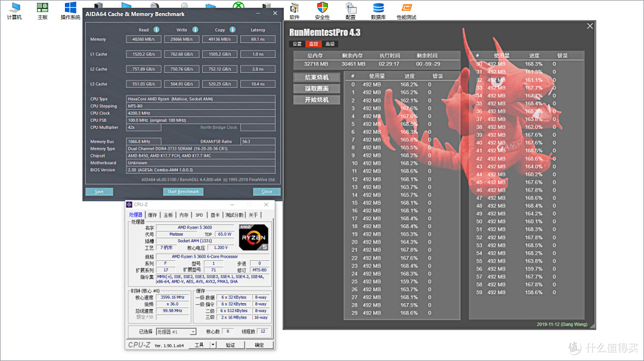The width and height of the screenshot is (644, 361).
Task: Open the 设置 tab in RunMemtestPro
Action: [298, 44]
